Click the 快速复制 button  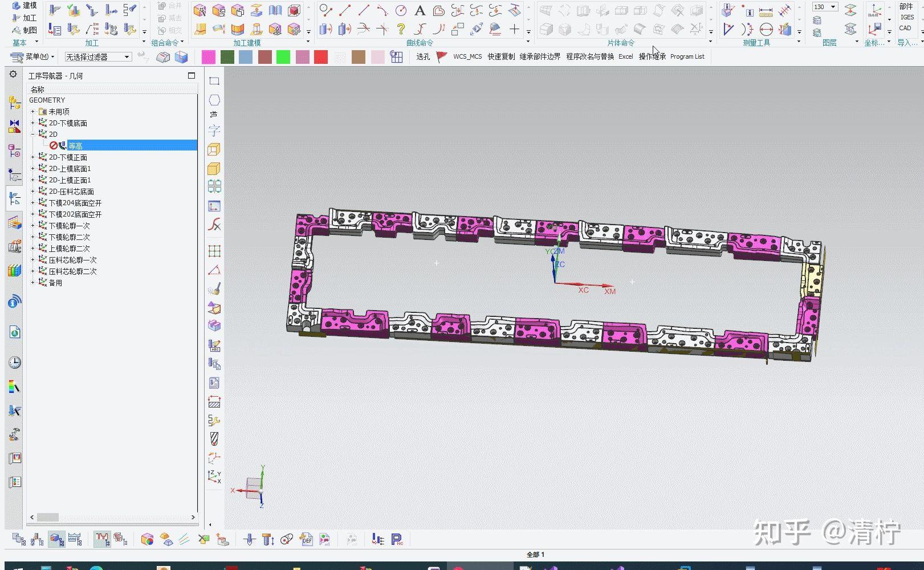click(x=501, y=56)
